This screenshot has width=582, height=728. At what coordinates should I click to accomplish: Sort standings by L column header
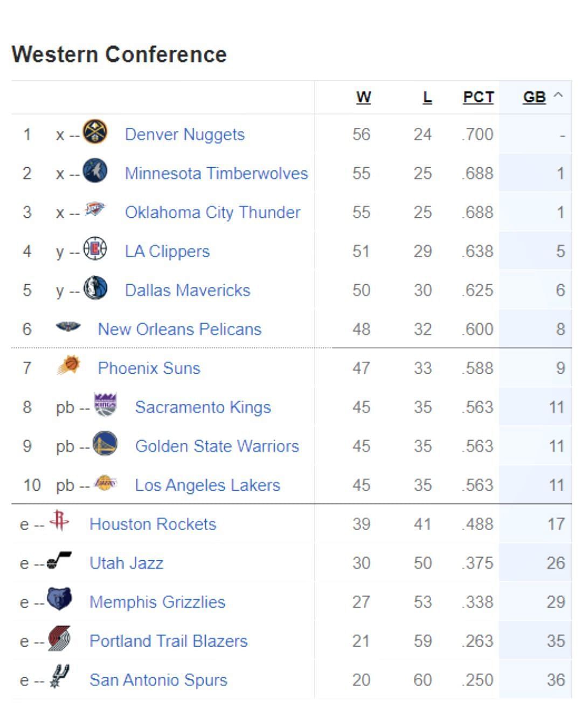point(427,97)
